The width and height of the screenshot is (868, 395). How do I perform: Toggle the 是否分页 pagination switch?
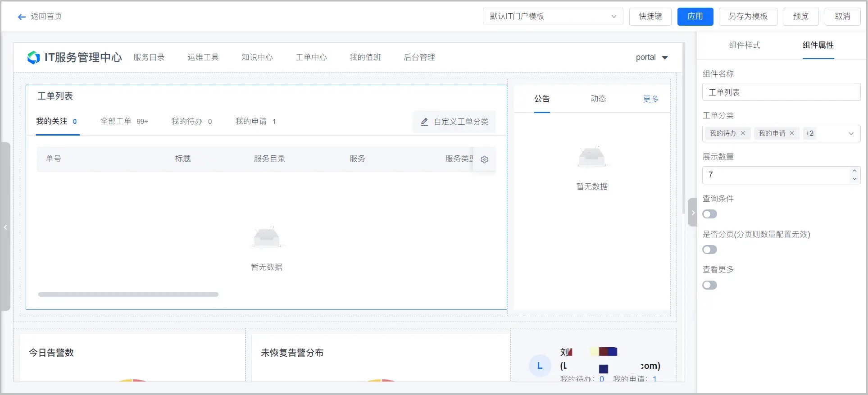tap(709, 250)
